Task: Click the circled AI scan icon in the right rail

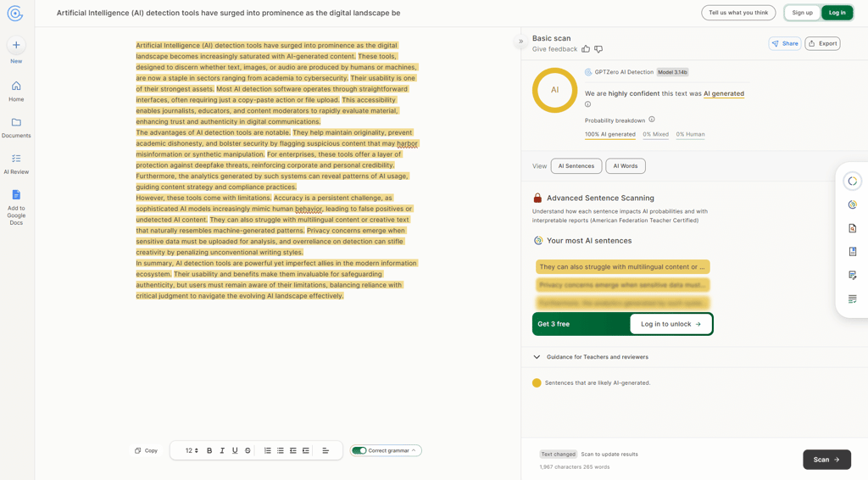Action: [x=853, y=181]
